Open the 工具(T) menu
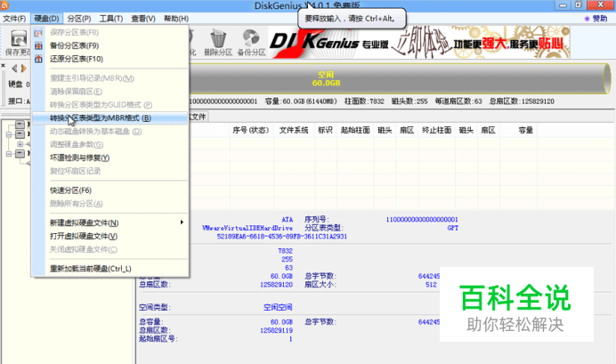The width and height of the screenshot is (616, 364). 111,19
